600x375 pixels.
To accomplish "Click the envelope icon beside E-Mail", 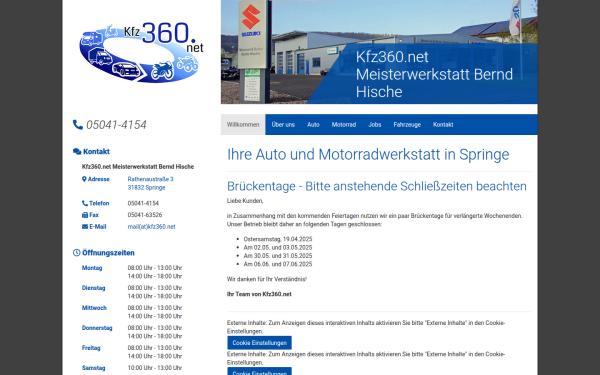I will tap(85, 227).
